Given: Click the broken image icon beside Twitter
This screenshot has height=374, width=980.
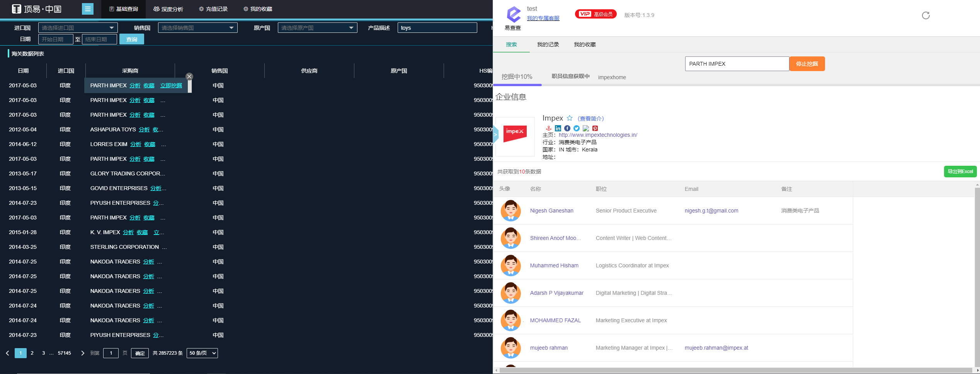Looking at the screenshot, I should 586,128.
